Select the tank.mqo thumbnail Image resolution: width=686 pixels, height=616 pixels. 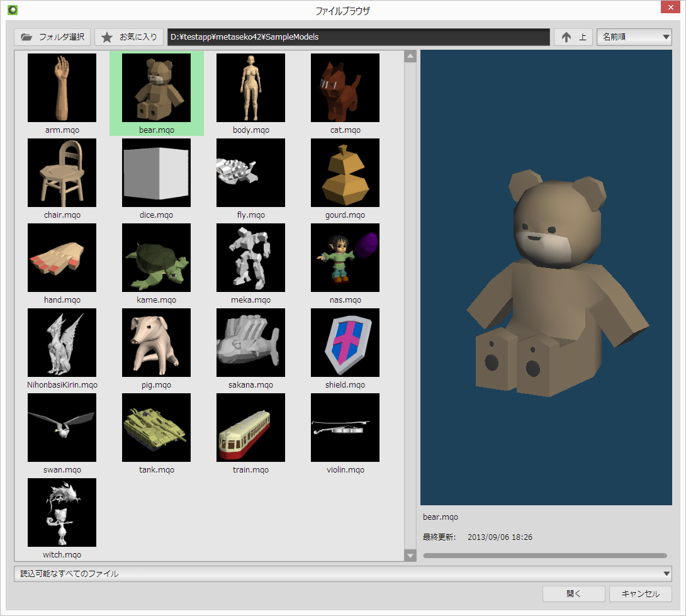[x=157, y=427]
